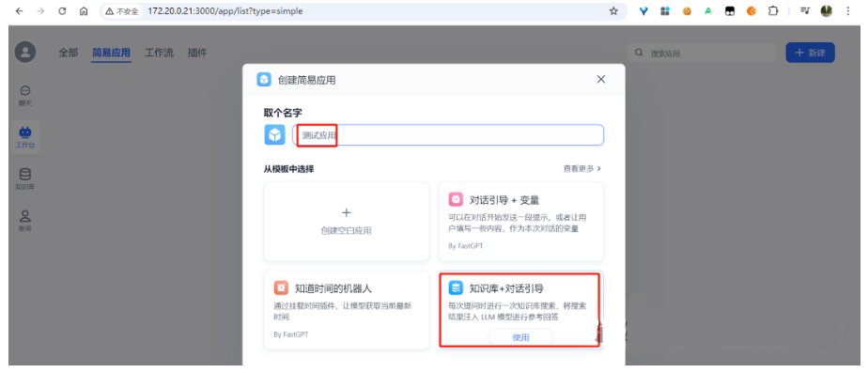Click the 知道时间的机器人 template icon
The width and height of the screenshot is (868, 373).
[x=281, y=288]
